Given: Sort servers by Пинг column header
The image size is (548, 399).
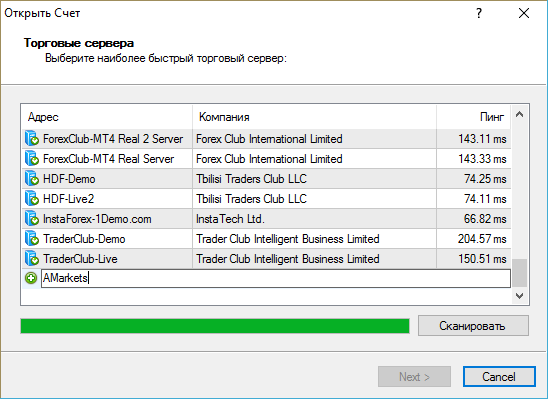Looking at the screenshot, I should pyautogui.click(x=474, y=117).
